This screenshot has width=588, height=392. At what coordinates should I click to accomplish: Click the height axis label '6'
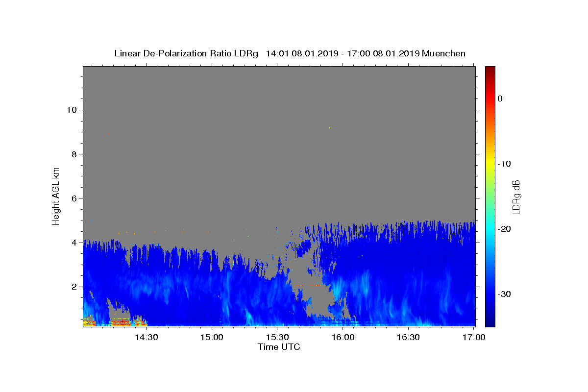click(74, 198)
